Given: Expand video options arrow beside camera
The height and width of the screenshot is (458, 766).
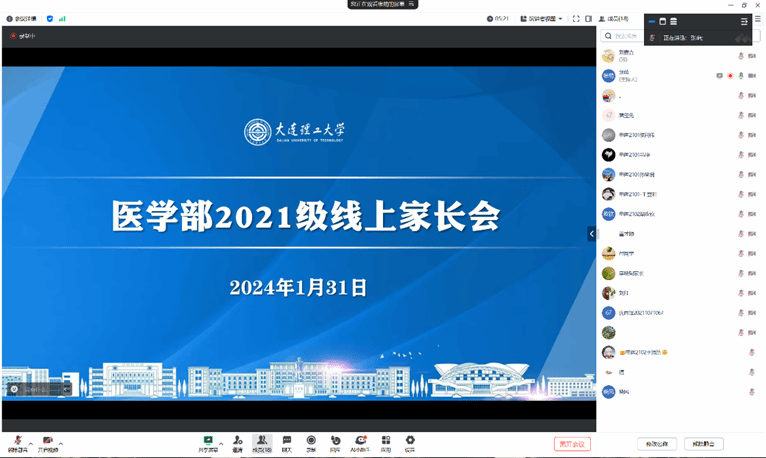Looking at the screenshot, I should [61, 443].
